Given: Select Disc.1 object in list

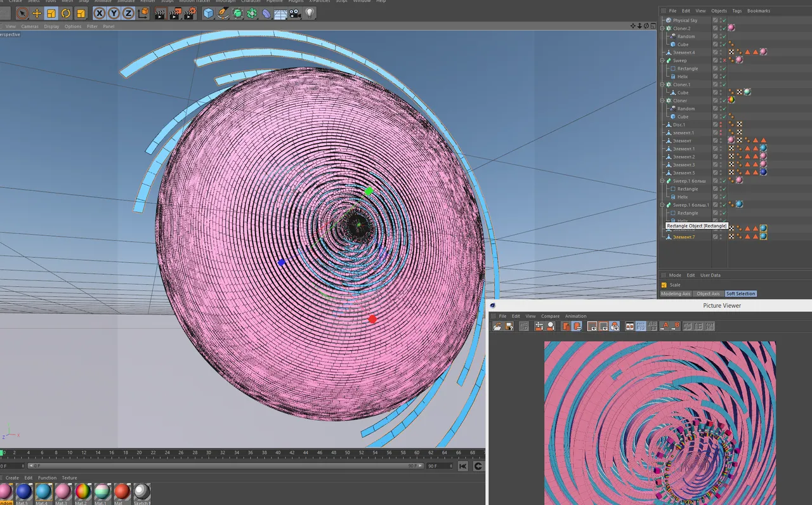Looking at the screenshot, I should point(679,124).
